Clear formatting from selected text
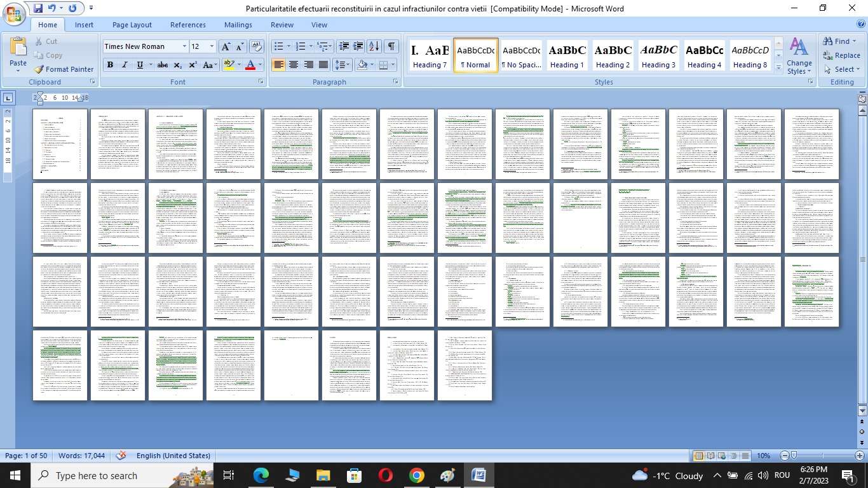Image resolution: width=868 pixels, height=488 pixels. click(257, 46)
